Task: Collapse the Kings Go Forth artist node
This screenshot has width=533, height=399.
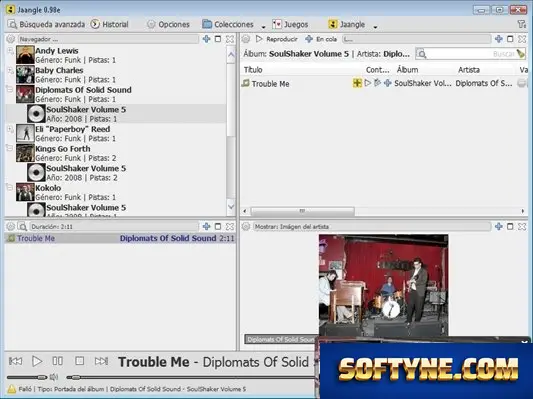Action: [x=10, y=149]
